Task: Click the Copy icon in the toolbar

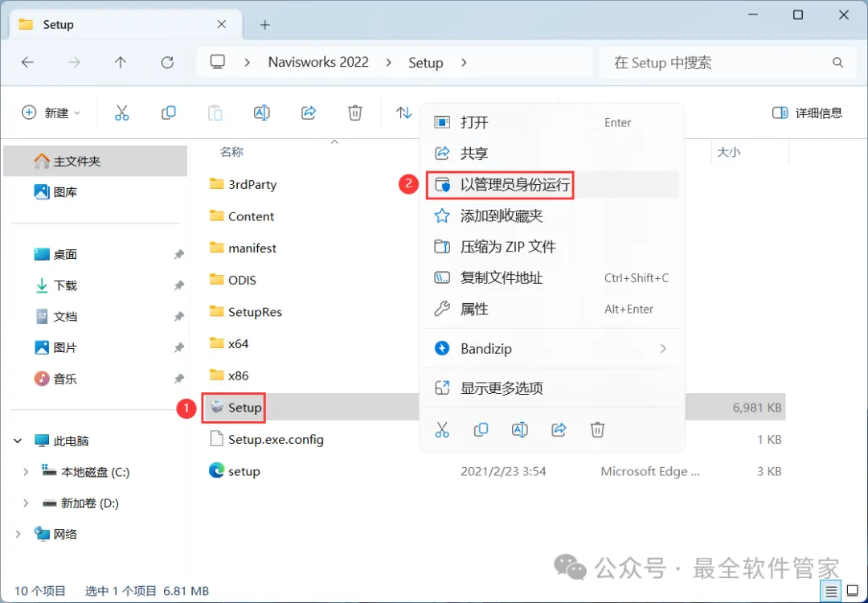Action: [x=168, y=113]
